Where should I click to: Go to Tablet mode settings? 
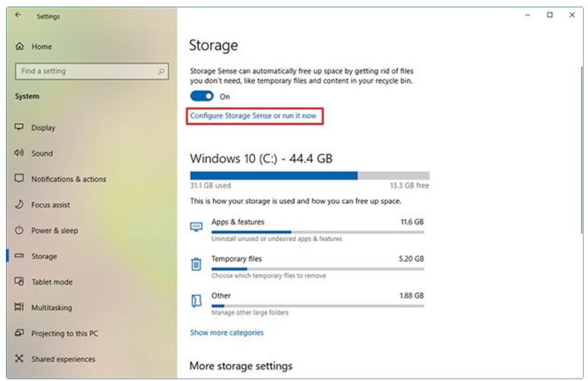coord(52,282)
